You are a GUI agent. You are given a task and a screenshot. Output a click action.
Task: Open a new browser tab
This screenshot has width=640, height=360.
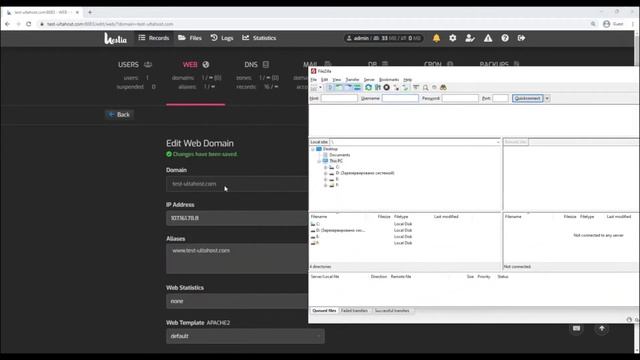[90, 12]
